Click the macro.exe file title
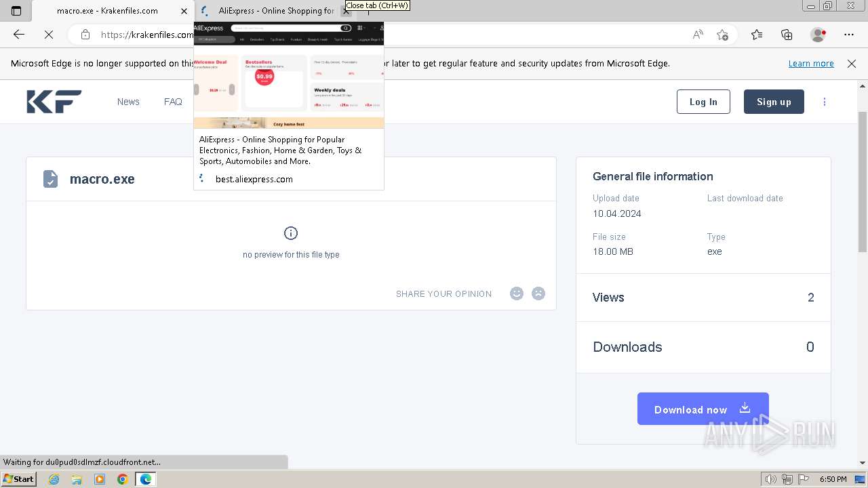Image resolution: width=868 pixels, height=488 pixels. pyautogui.click(x=102, y=179)
